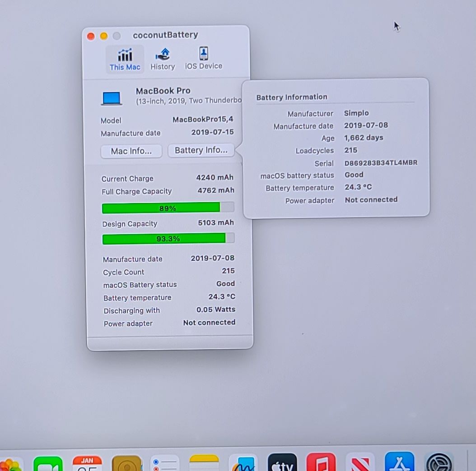476x471 pixels.
Task: Click the battery serial number text
Action: pyautogui.click(x=381, y=163)
